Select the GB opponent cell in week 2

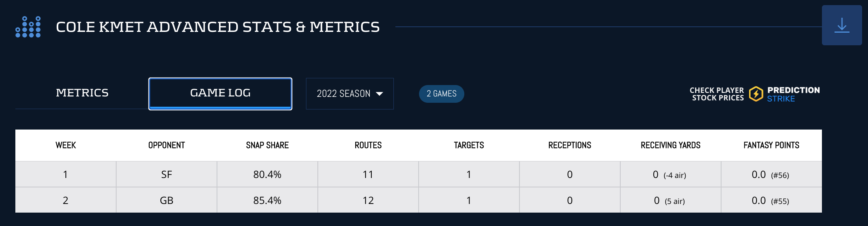pos(167,200)
